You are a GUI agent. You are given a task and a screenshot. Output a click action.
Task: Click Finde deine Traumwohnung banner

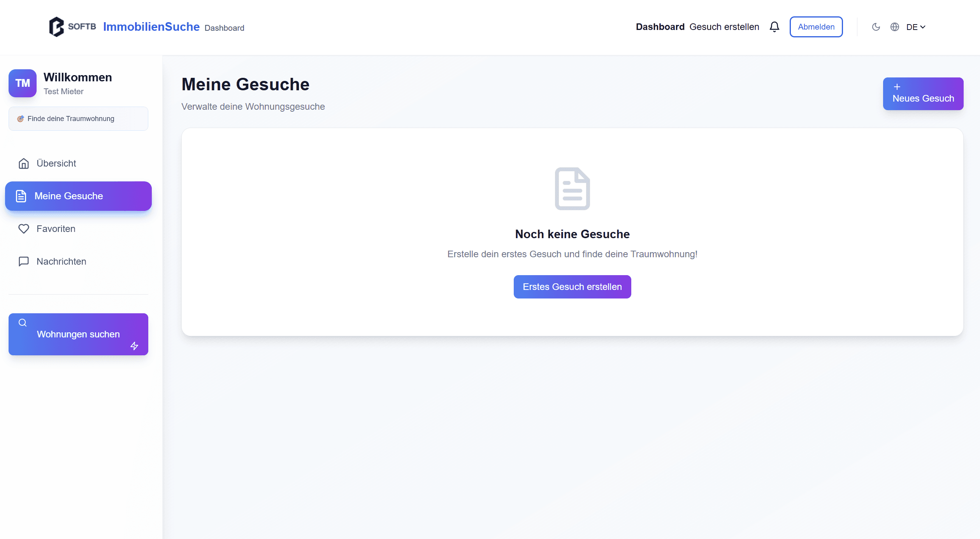(78, 119)
